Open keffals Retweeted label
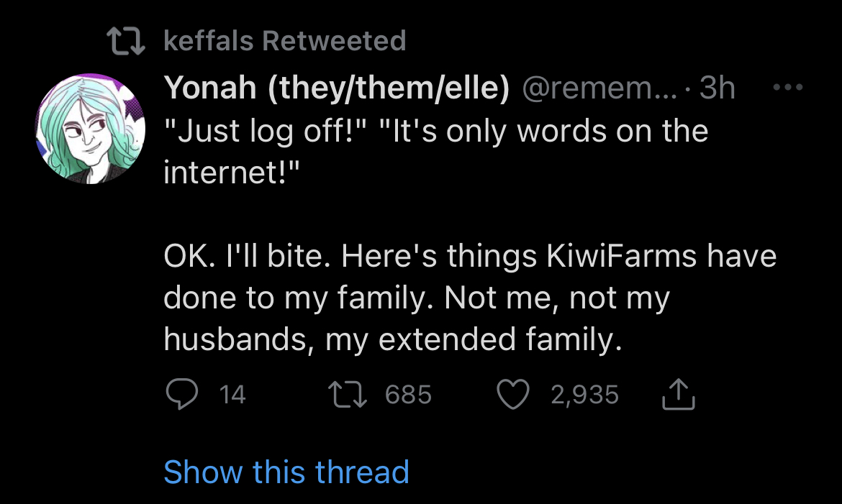The image size is (842, 504). click(284, 41)
